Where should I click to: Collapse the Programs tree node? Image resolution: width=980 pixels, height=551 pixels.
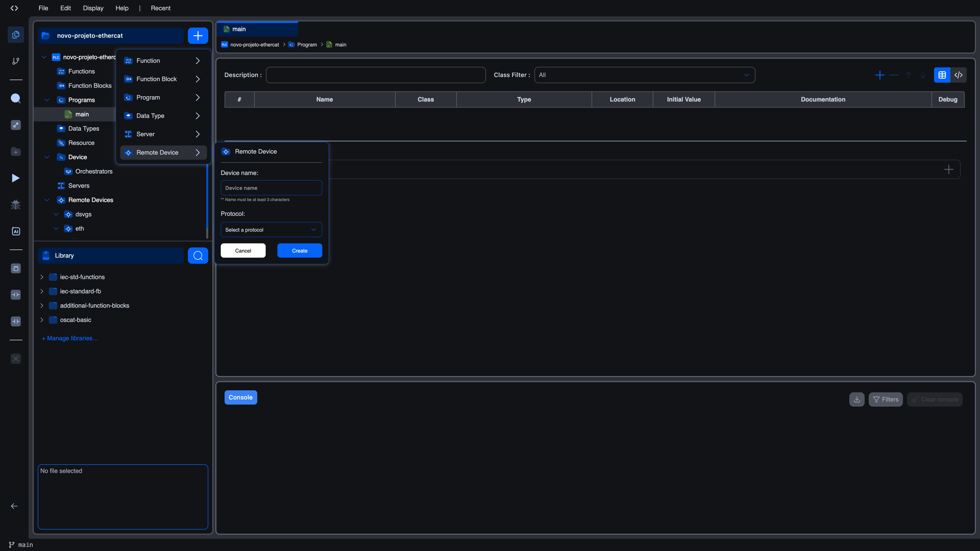pos(47,100)
